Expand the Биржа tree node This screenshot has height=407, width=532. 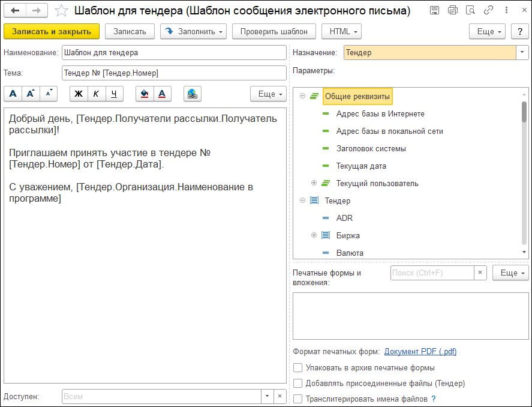click(x=314, y=235)
